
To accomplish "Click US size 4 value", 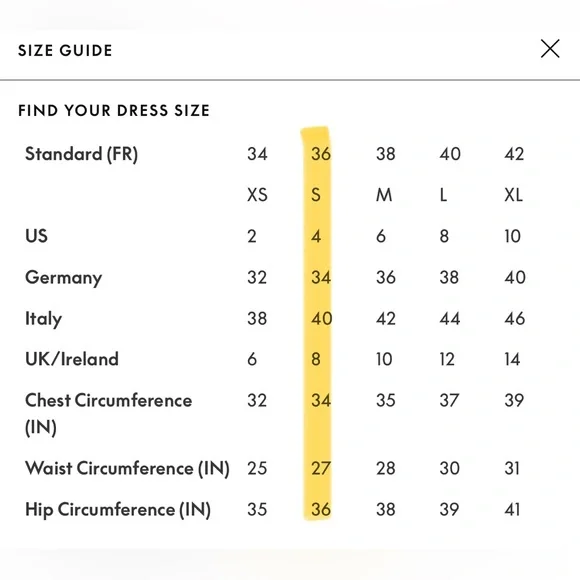I will coord(316,236).
